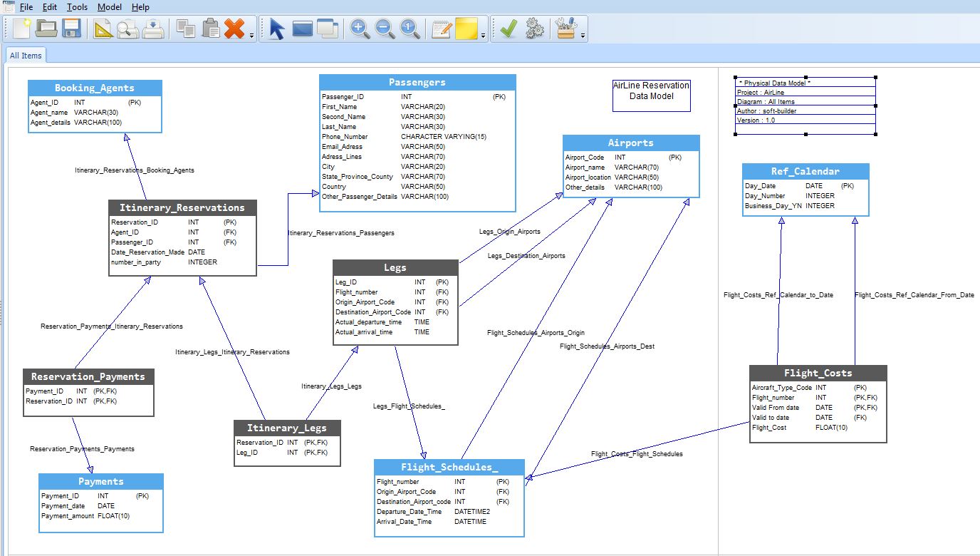Open the Model menu
The image size is (980, 556).
tap(110, 7)
